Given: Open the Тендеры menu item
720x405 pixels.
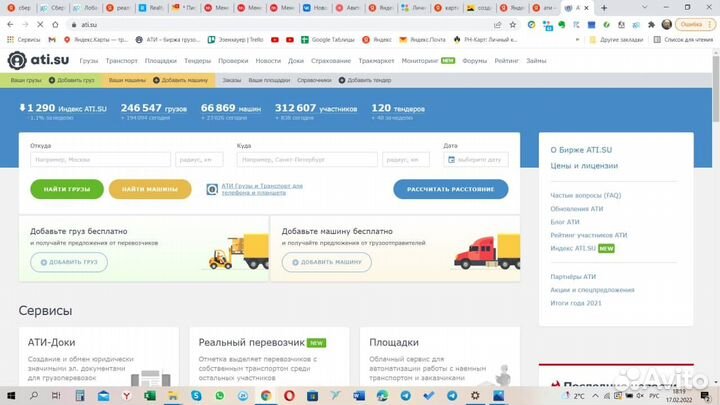Looking at the screenshot, I should 197,61.
